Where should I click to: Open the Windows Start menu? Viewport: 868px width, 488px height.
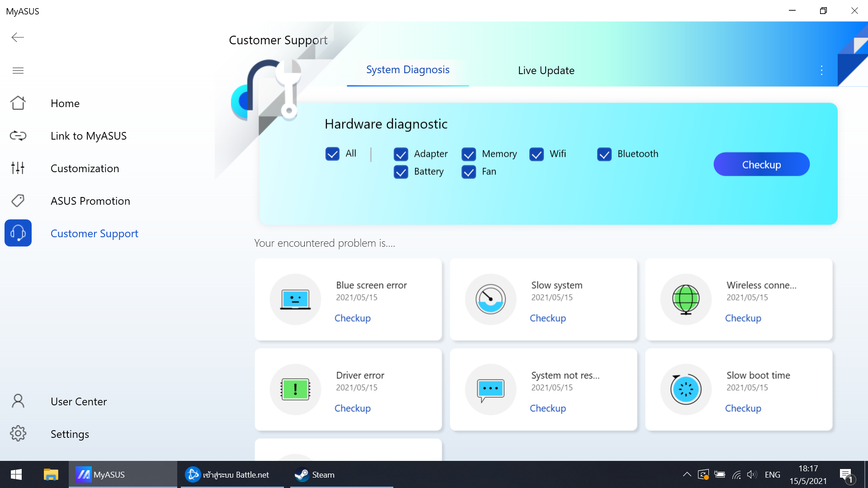coord(16,474)
